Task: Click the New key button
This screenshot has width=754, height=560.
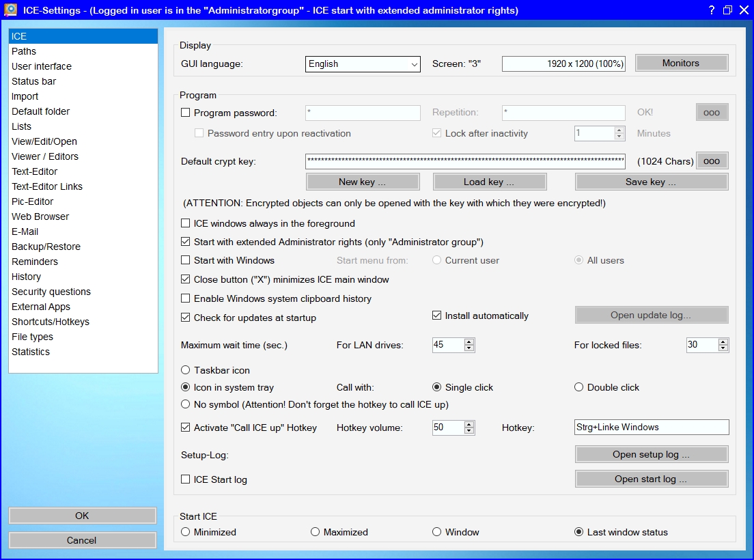Action: pos(362,182)
